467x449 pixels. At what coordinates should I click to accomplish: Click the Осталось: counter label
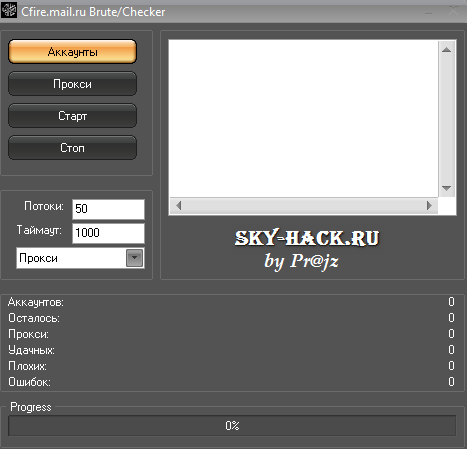tap(34, 318)
